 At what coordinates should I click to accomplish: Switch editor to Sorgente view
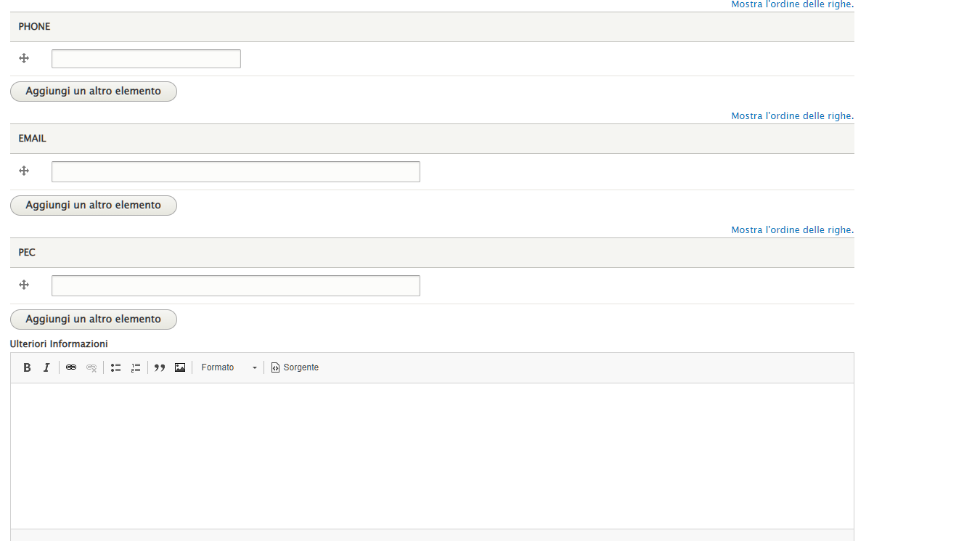point(295,367)
